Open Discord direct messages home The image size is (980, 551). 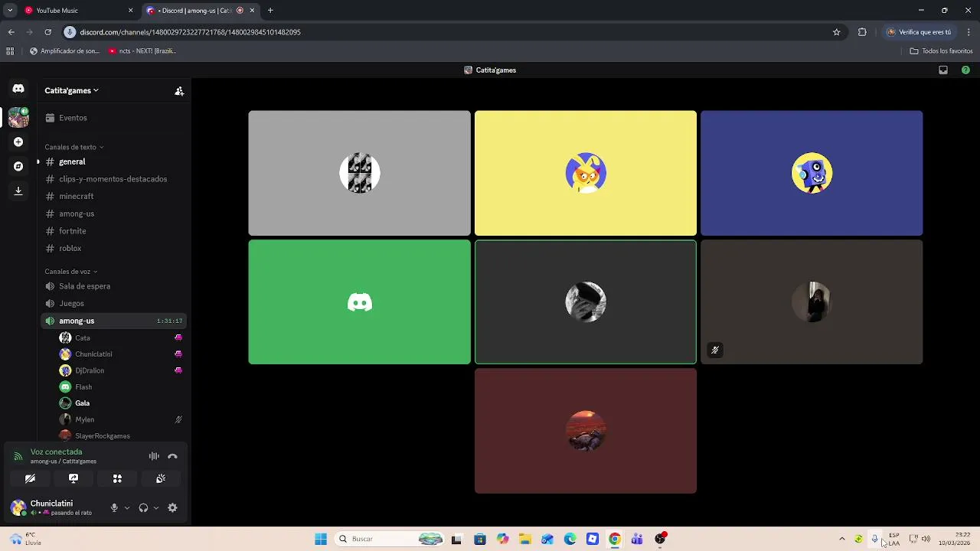(18, 89)
